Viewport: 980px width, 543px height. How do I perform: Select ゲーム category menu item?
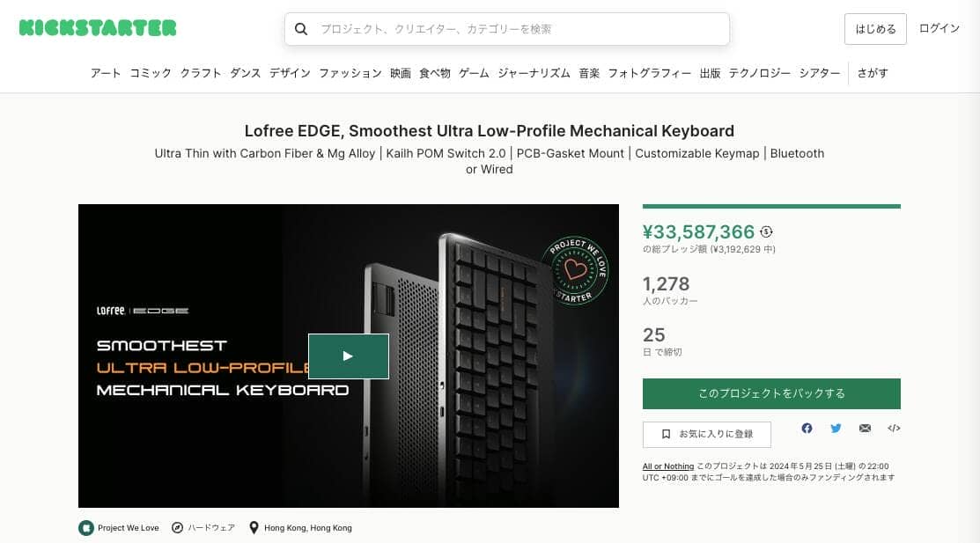[x=474, y=73]
